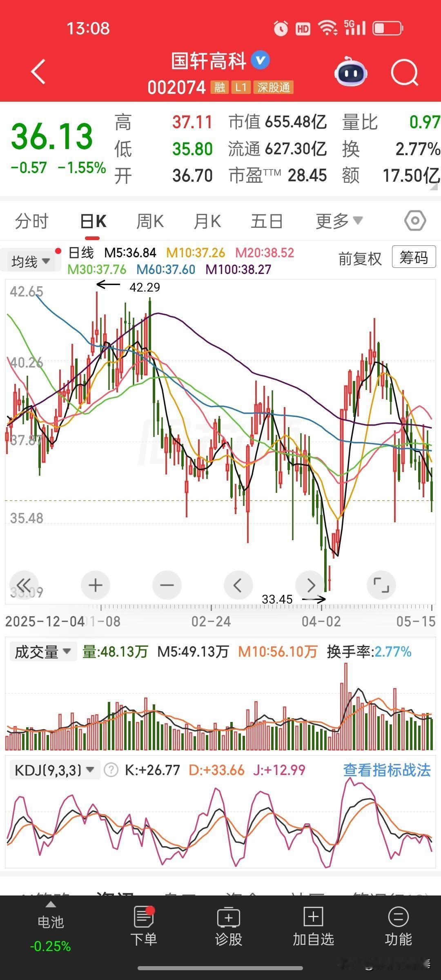This screenshot has height=980, width=441.
Task: Expand the 更多 period menu
Action: point(339,221)
